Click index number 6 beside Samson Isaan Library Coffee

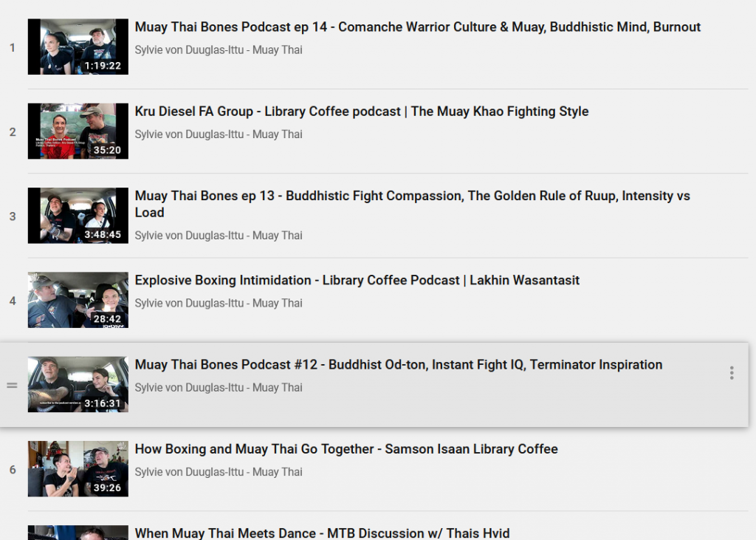(13, 470)
